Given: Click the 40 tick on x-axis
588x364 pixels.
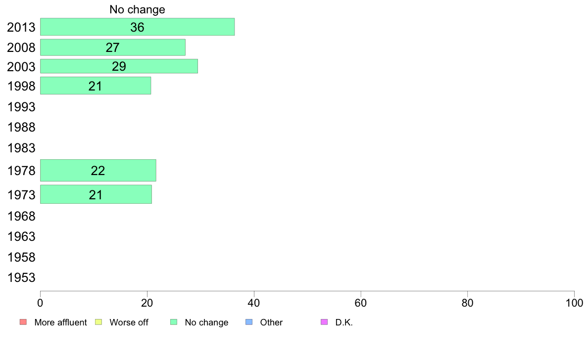Looking at the screenshot, I should click(x=254, y=303).
